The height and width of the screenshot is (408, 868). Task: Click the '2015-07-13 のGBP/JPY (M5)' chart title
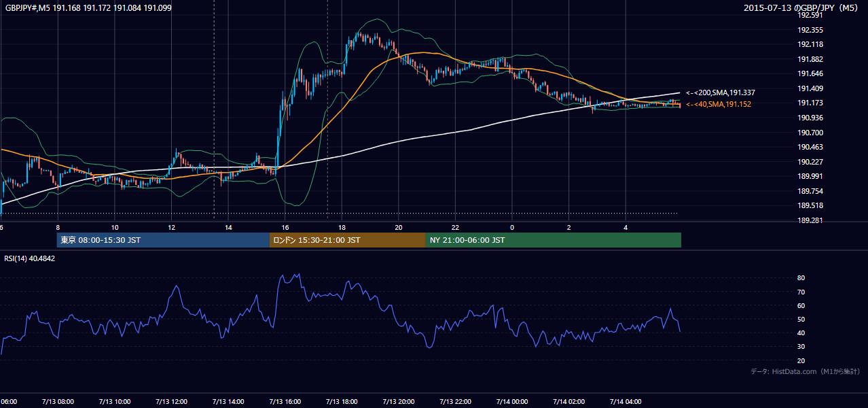click(x=802, y=8)
